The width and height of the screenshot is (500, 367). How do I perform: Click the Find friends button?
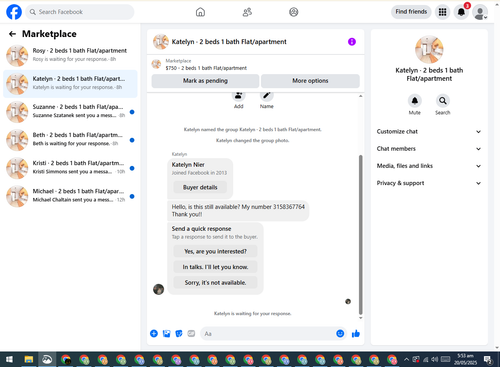point(411,12)
